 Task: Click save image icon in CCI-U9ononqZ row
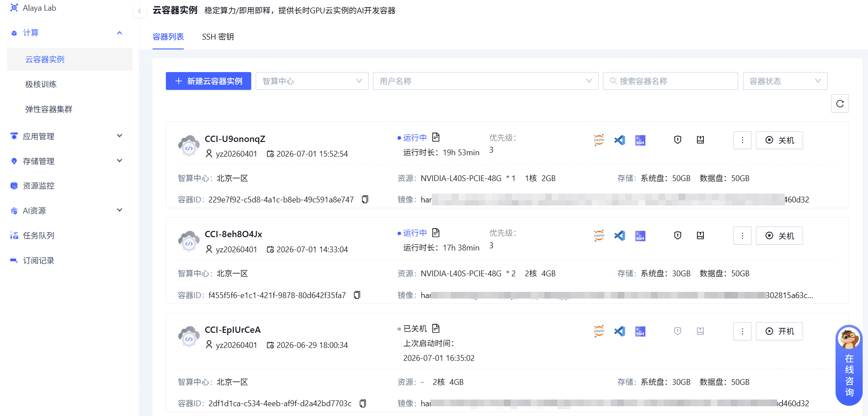coord(700,140)
